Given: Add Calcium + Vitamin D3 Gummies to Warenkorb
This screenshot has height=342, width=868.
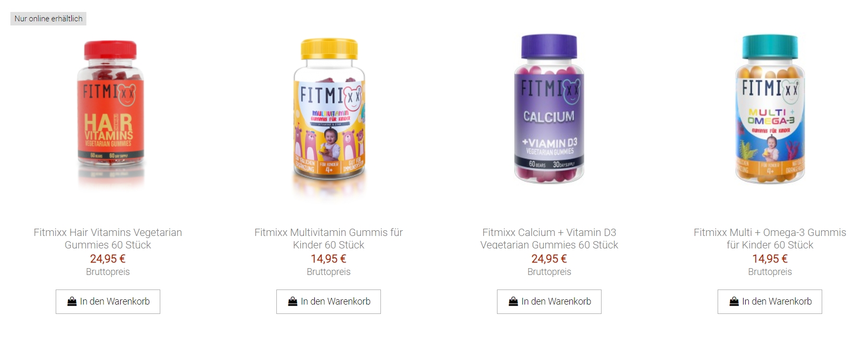Looking at the screenshot, I should coord(549,301).
